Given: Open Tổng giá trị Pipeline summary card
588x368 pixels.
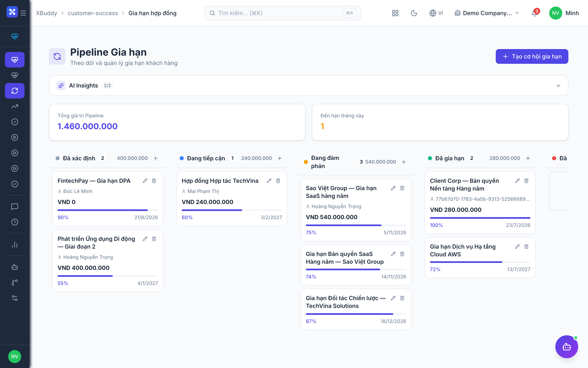Looking at the screenshot, I should click(x=177, y=122).
